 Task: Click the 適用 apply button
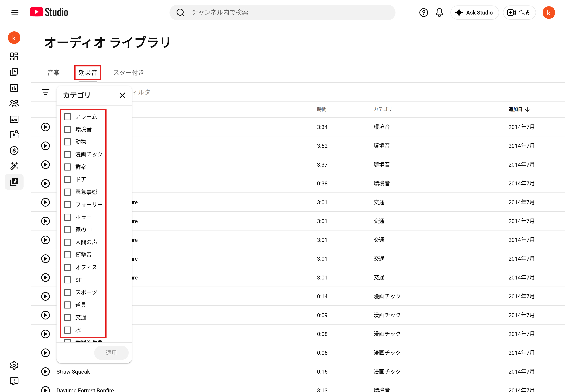pyautogui.click(x=111, y=353)
